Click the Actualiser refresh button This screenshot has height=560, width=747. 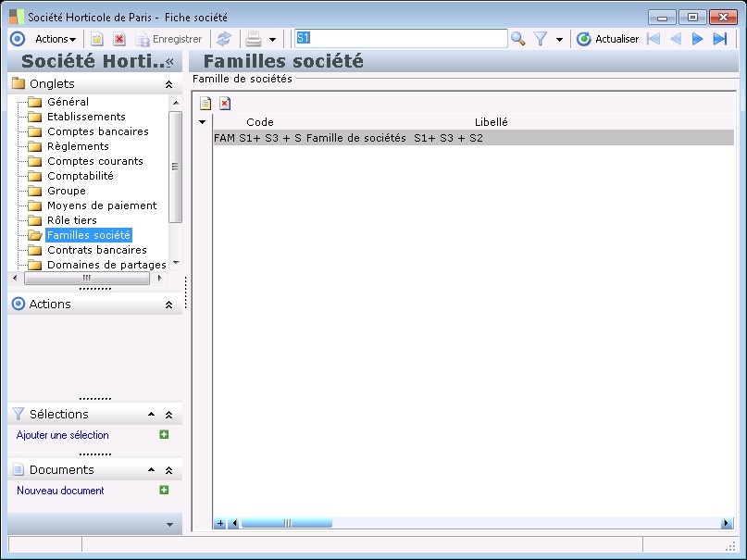coord(607,39)
